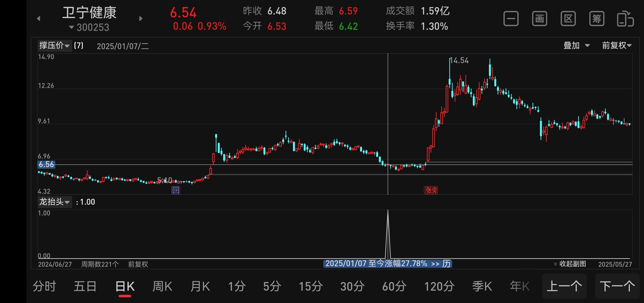
Task: Collapse sub-chart via 收起副图
Action: coord(570,264)
